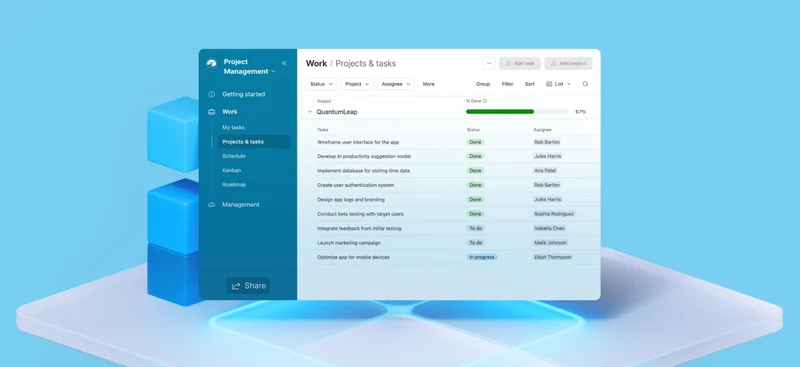Click Done status of Wireframe task

click(475, 142)
